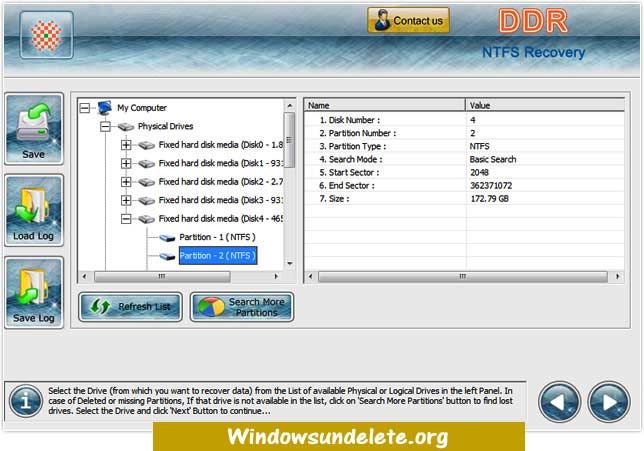This screenshot has width=644, height=451.
Task: Click the Physical Drives drive icon
Action: pos(126,127)
